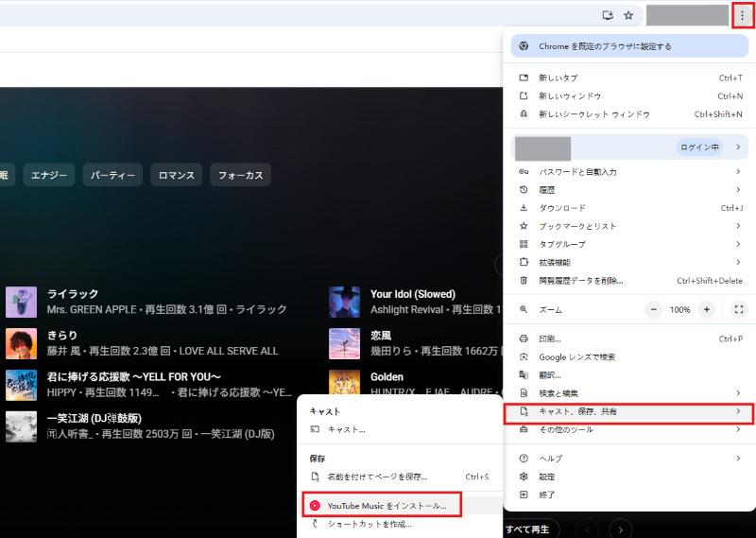This screenshot has width=756, height=538.
Task: Select ロマンス mood chip
Action: pos(177,175)
